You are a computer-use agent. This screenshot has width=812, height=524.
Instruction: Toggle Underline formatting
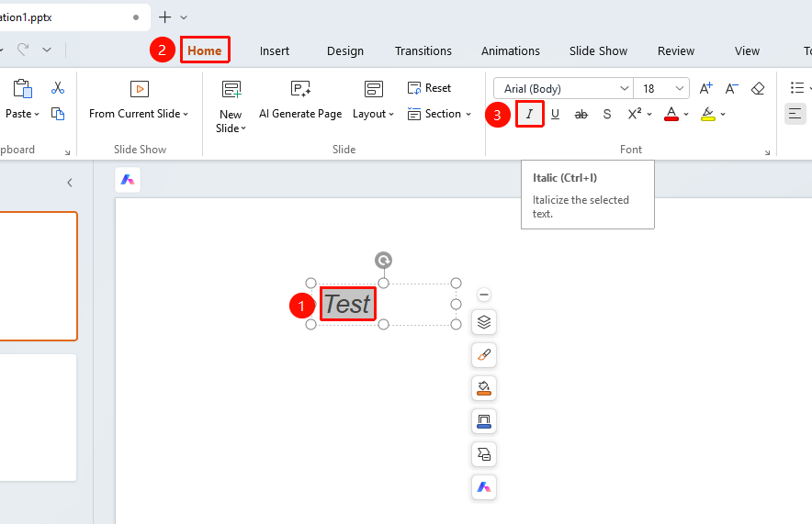(555, 114)
